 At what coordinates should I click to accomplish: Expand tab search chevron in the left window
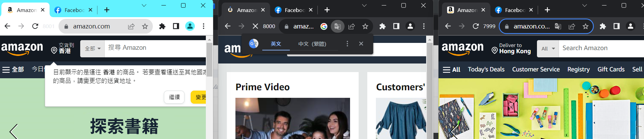click(144, 5)
